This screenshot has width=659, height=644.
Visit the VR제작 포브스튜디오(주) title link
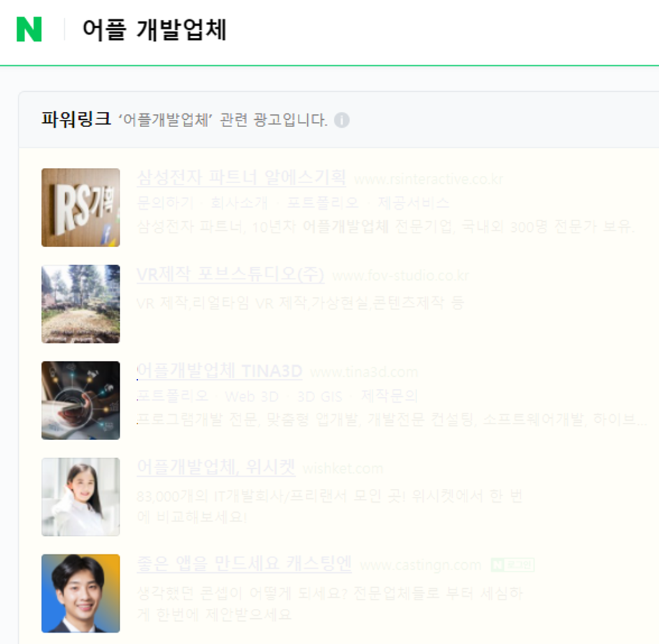[230, 274]
